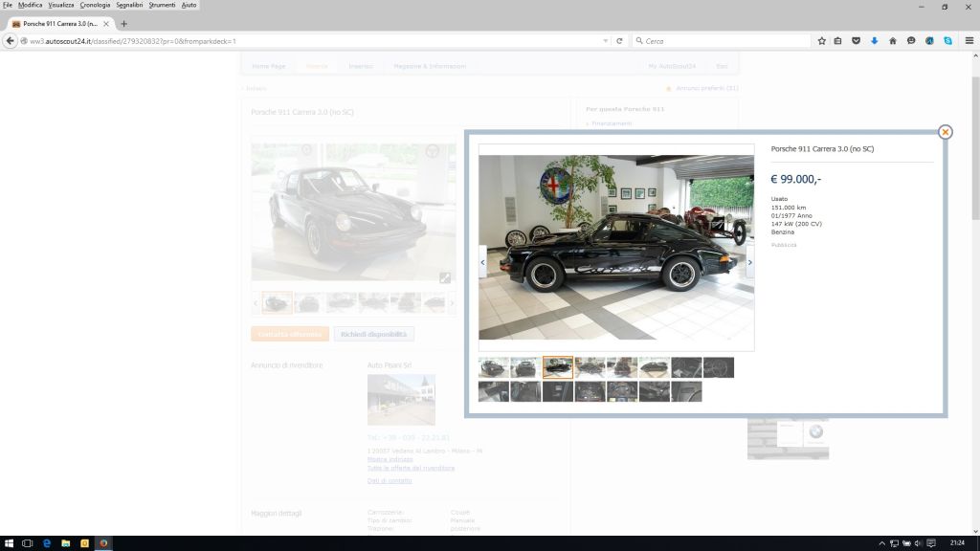This screenshot has height=551, width=980.
Task: Select first gallery thumbnail in top row
Action: pyautogui.click(x=494, y=367)
